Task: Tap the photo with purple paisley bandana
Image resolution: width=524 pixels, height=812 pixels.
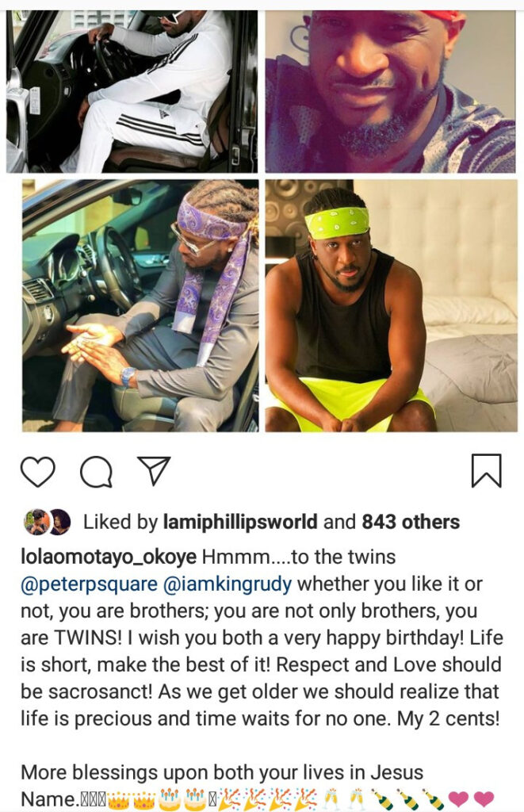Action: coord(140,305)
